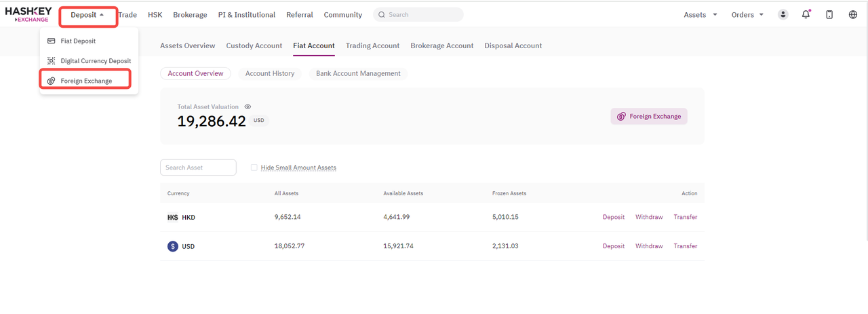Click Withdraw in the USD row
This screenshot has width=868, height=314.
pyautogui.click(x=649, y=246)
